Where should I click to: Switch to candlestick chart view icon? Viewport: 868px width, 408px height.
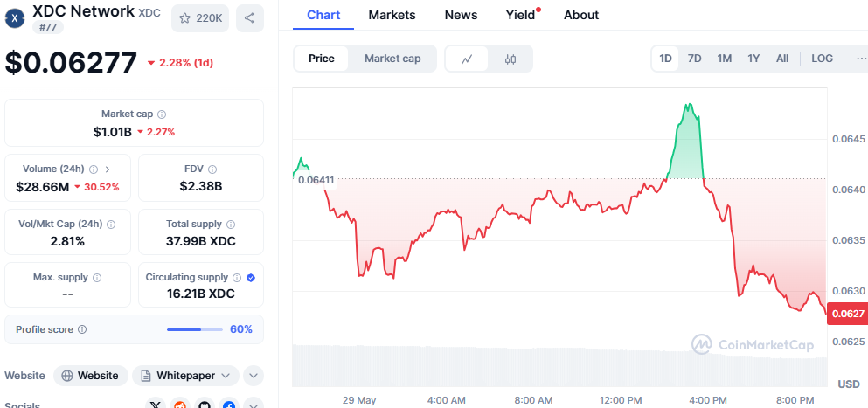510,59
